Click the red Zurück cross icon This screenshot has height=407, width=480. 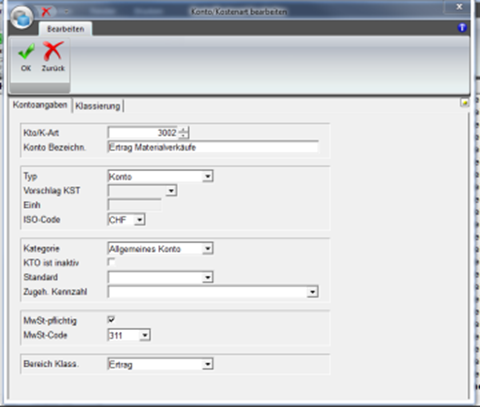(x=53, y=51)
